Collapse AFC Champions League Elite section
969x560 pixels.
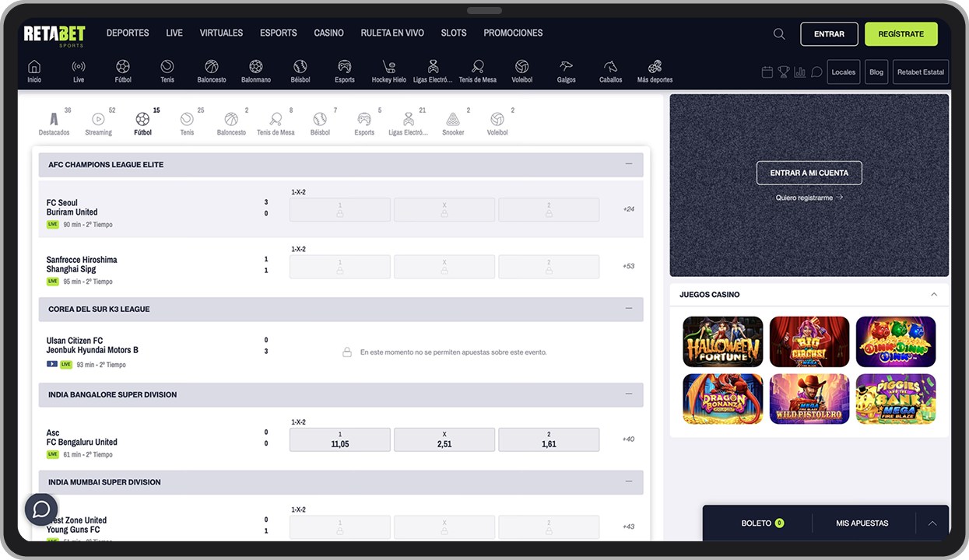pos(629,164)
